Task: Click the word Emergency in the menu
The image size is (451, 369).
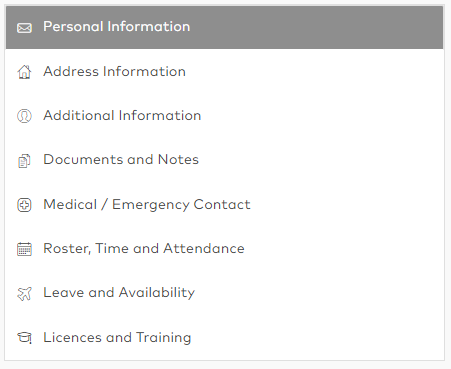Action: [x=150, y=205]
